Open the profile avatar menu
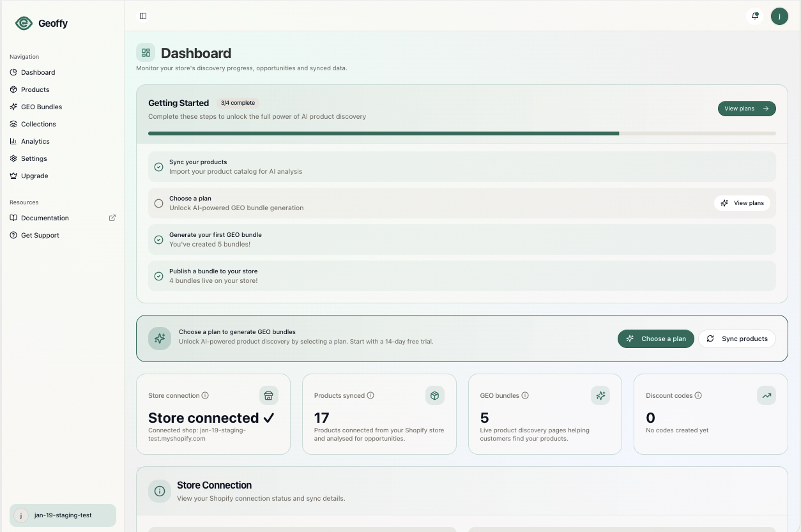The image size is (801, 532). click(779, 16)
